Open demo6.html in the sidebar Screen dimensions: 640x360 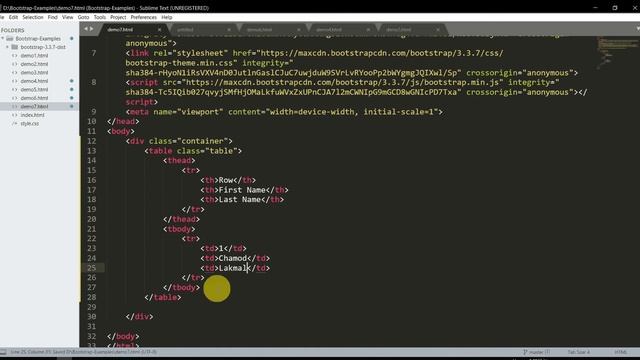(34, 98)
